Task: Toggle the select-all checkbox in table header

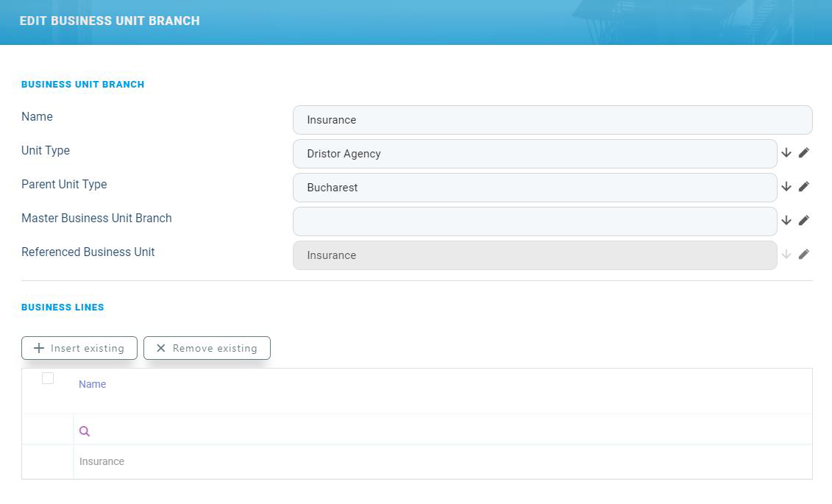Action: 48,378
